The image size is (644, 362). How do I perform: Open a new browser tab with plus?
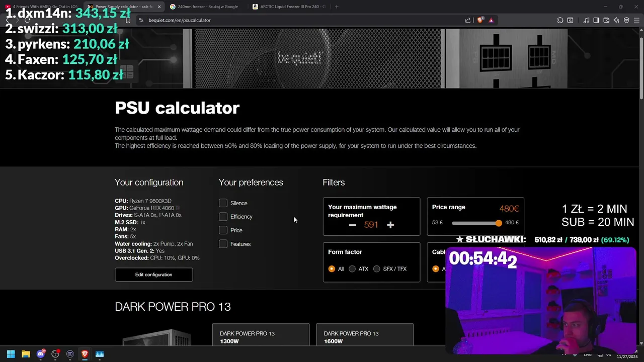(x=337, y=7)
